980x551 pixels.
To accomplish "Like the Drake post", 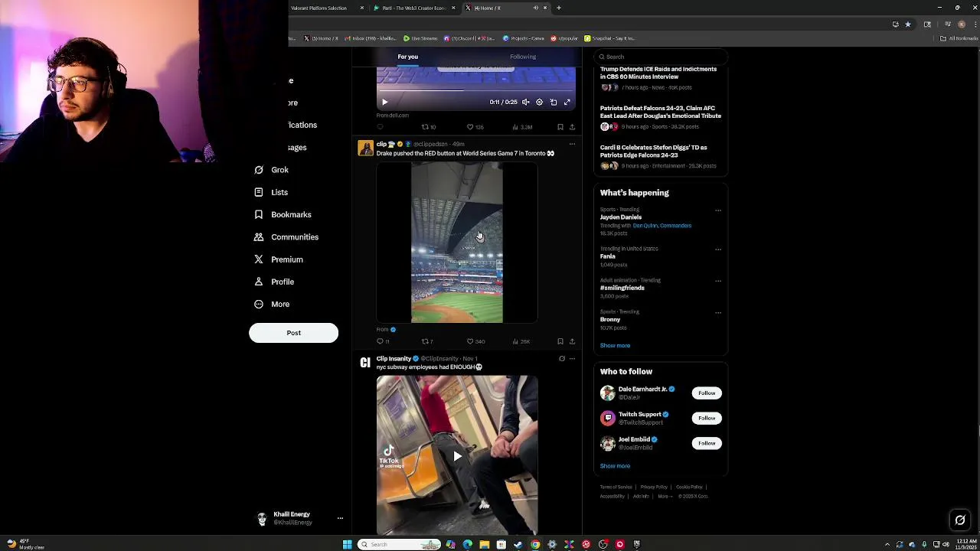I will coord(475,341).
